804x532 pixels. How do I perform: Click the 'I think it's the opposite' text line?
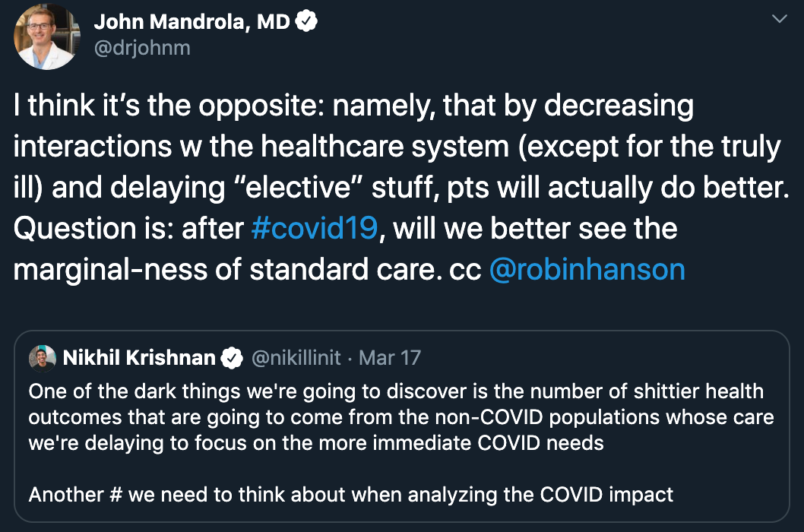[x=353, y=106]
